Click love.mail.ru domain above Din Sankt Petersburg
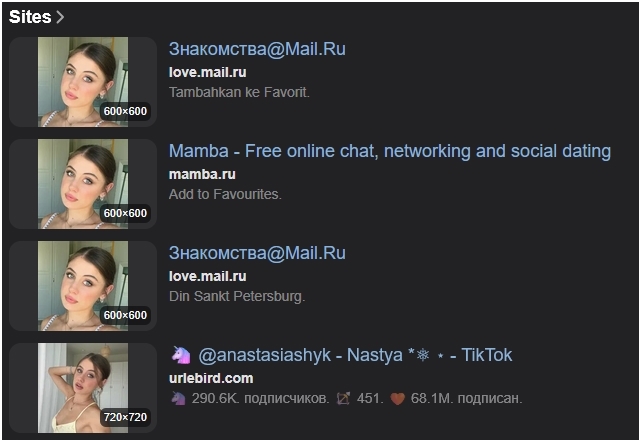The width and height of the screenshot is (641, 442). click(208, 276)
